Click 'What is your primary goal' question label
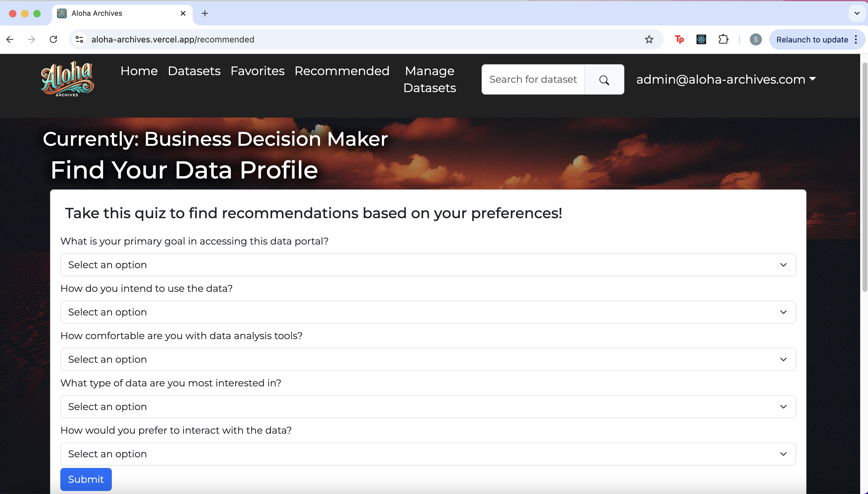The image size is (868, 494). (194, 241)
